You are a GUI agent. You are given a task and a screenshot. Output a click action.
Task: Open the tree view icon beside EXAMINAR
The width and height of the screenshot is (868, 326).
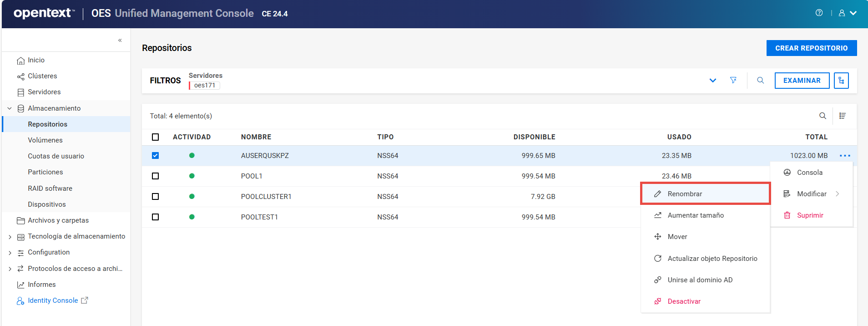point(841,81)
